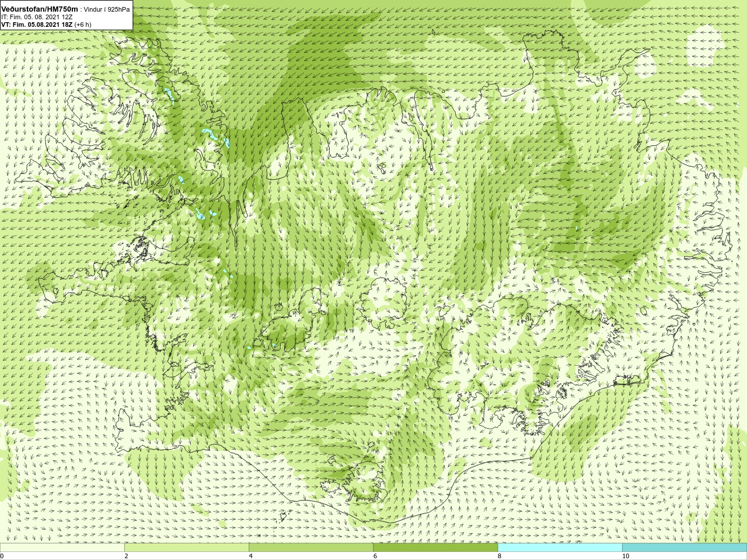Click the legend value '8'
This screenshot has height=560, width=747.
click(500, 556)
